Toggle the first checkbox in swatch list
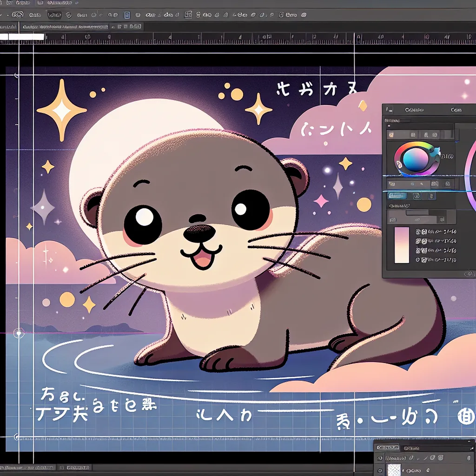 click(x=418, y=231)
